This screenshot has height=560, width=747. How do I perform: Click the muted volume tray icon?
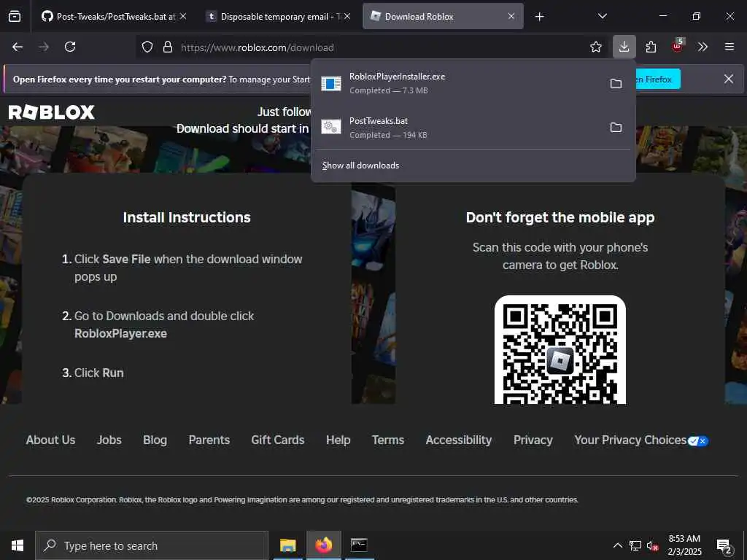click(653, 545)
